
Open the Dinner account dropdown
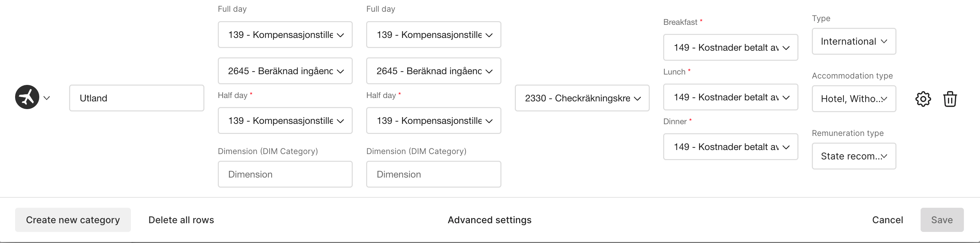730,147
